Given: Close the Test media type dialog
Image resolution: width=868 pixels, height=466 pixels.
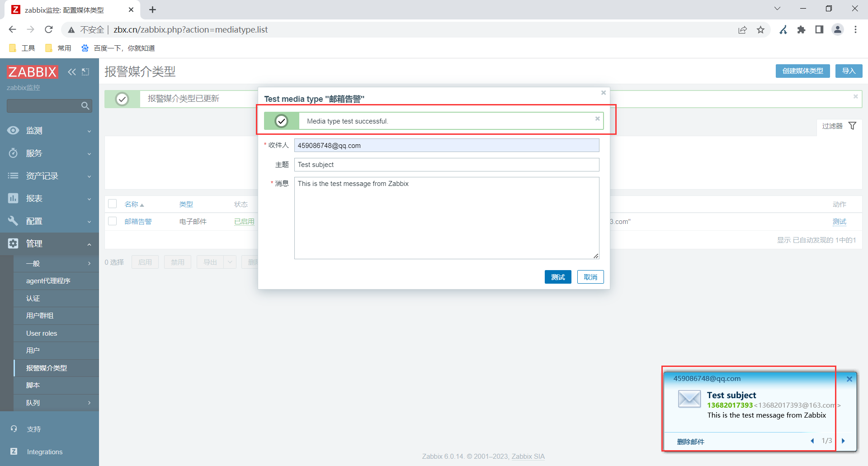Looking at the screenshot, I should coord(603,93).
